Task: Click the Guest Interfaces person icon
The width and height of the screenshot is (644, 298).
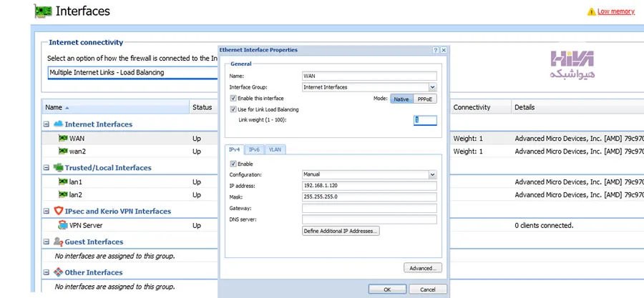Action: coord(59,242)
